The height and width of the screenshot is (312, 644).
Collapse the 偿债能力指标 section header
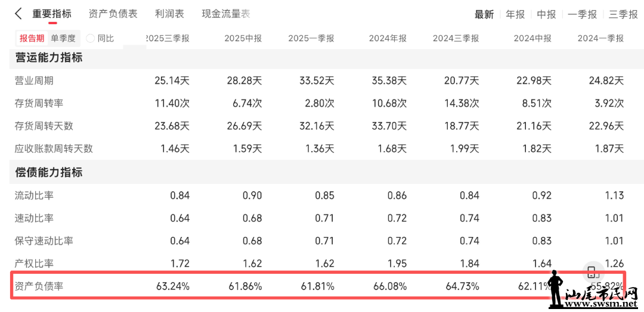point(49,173)
